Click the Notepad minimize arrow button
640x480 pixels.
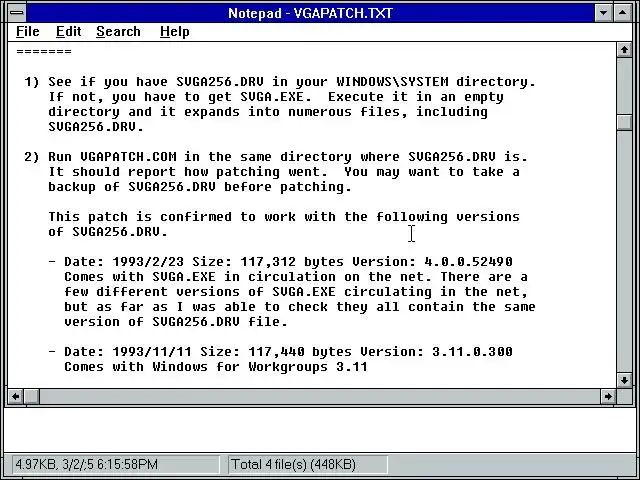coord(604,13)
